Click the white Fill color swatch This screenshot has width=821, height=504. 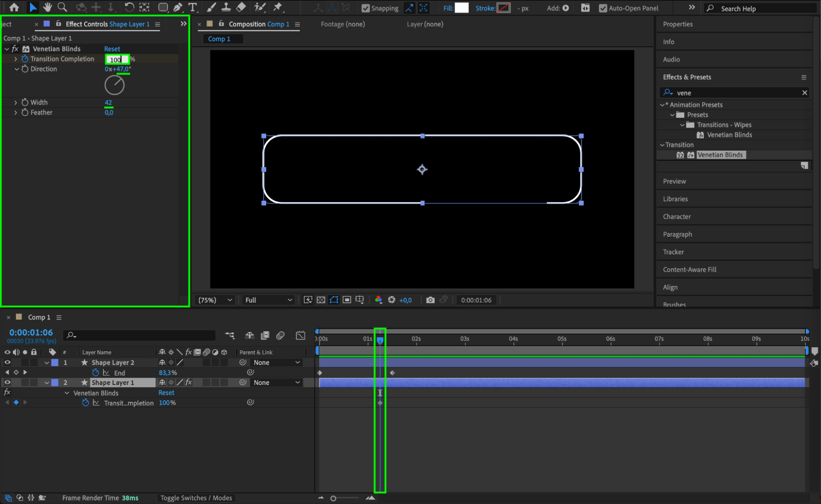461,8
